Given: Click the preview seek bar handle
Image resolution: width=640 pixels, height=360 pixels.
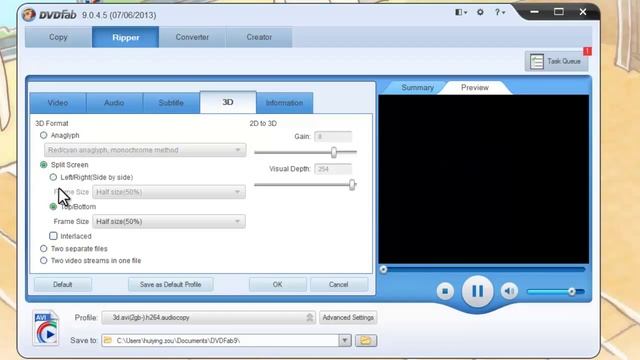Looking at the screenshot, I should point(383,269).
